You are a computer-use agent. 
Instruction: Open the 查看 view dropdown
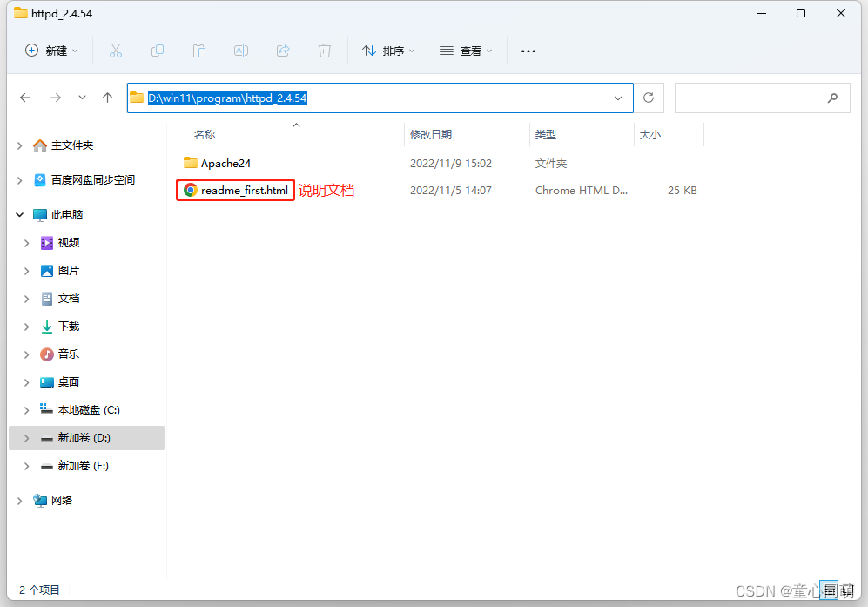[x=467, y=51]
